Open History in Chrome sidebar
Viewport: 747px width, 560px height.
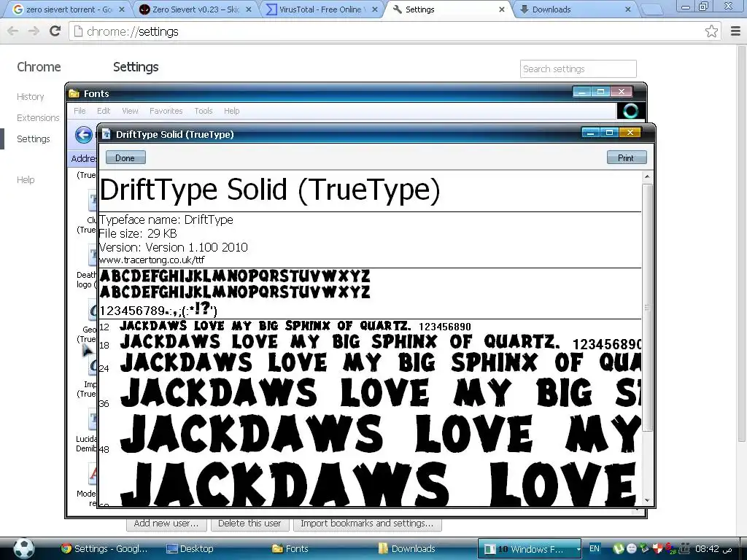click(x=31, y=97)
